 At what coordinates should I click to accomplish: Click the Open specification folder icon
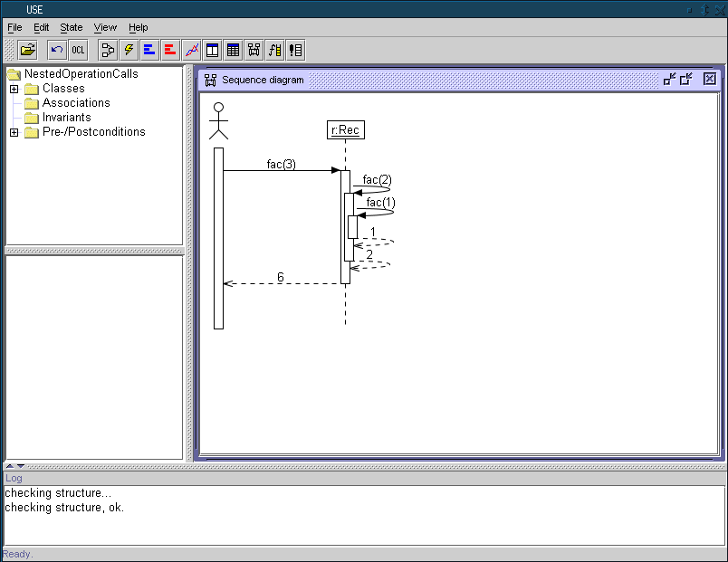28,50
